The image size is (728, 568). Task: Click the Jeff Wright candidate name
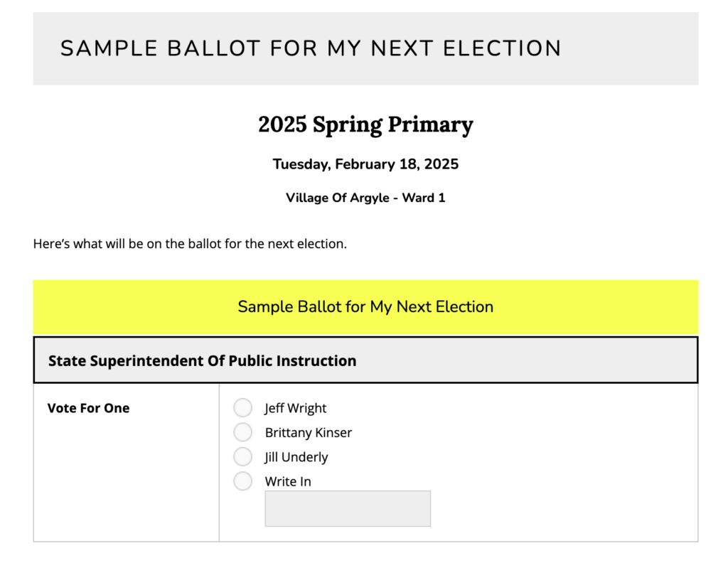[296, 408]
